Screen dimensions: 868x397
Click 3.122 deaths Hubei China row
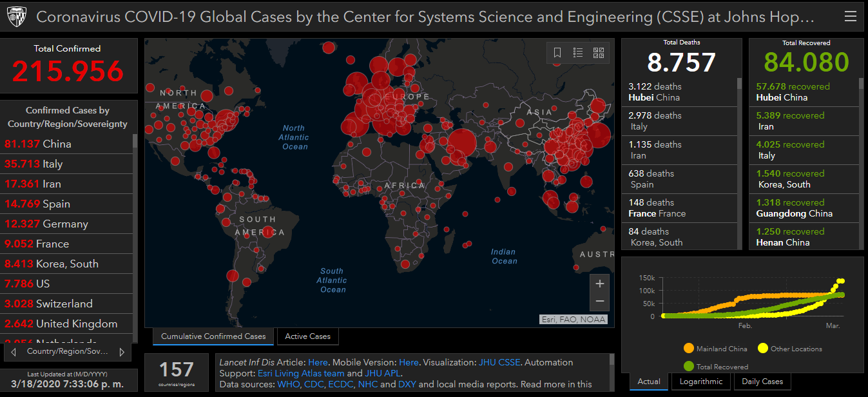pyautogui.click(x=680, y=92)
